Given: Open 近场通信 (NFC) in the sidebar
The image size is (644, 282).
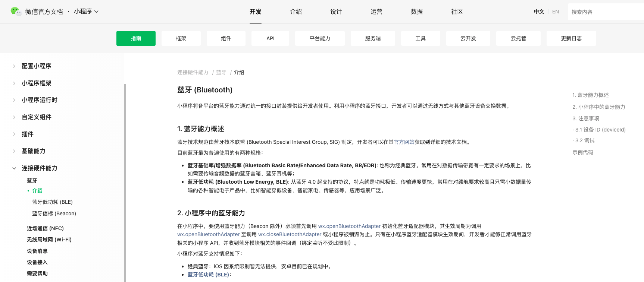Looking at the screenshot, I should coord(45,228).
